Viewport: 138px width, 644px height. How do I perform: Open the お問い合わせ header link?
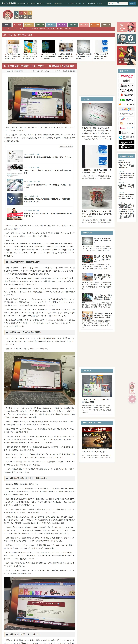(92, 3)
